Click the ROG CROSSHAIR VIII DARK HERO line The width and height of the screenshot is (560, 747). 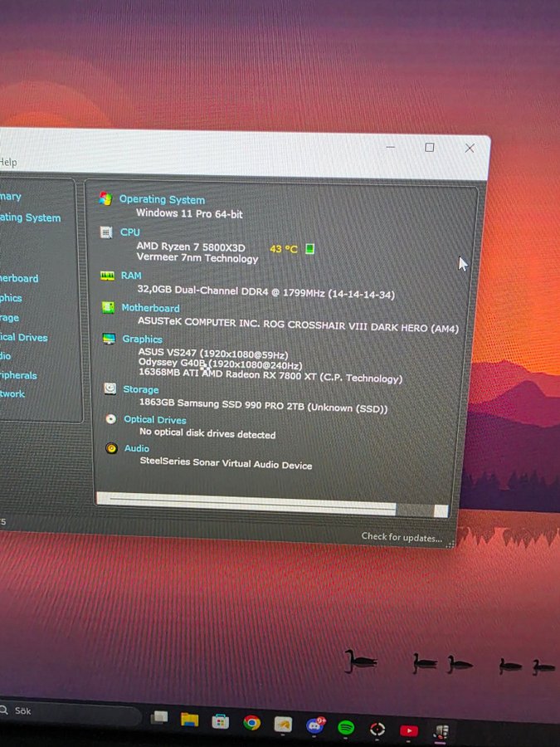298,325
